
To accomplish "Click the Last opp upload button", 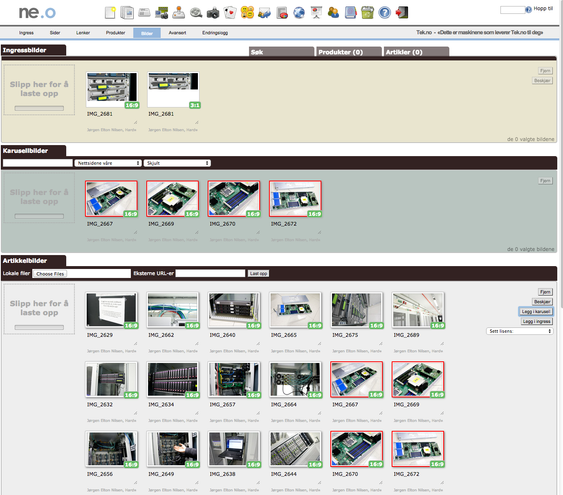I will pyautogui.click(x=259, y=274).
